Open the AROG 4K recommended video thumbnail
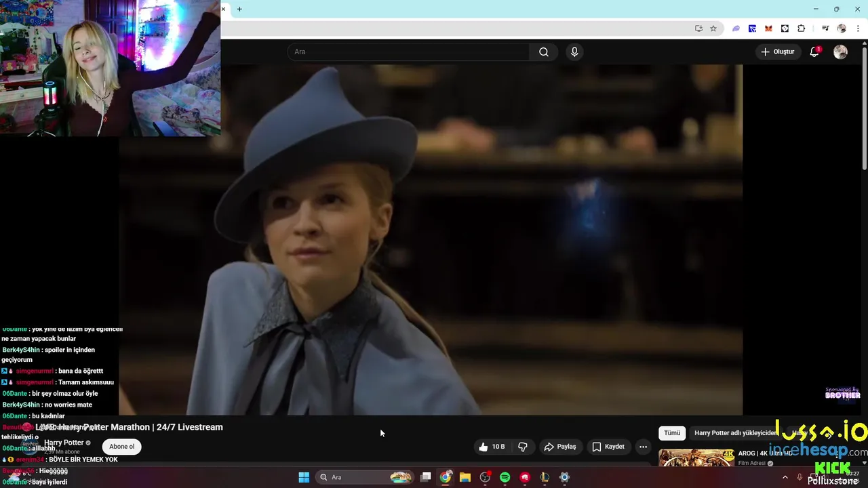The image size is (868, 488). click(696, 458)
